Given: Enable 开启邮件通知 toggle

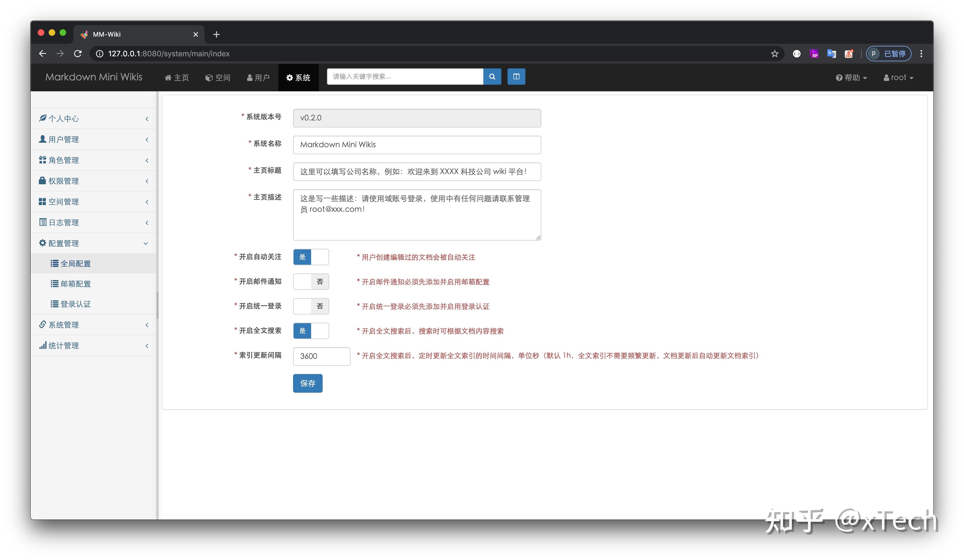Looking at the screenshot, I should pos(311,282).
